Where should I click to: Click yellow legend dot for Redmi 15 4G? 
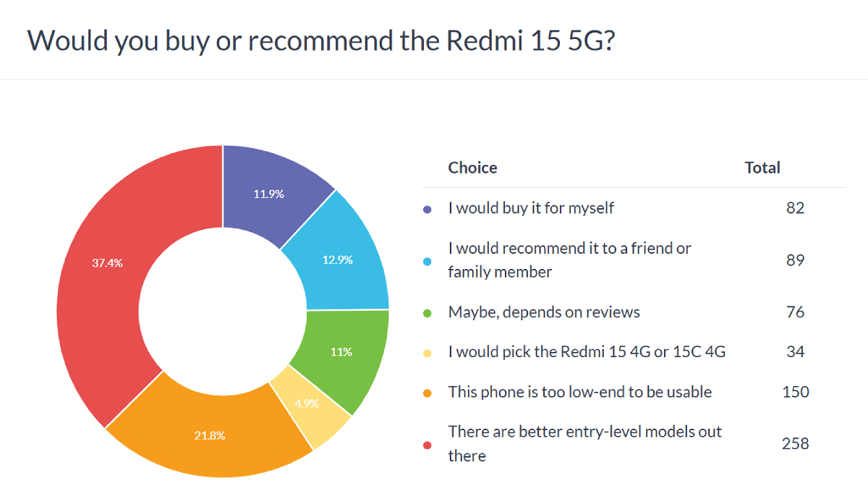point(427,353)
